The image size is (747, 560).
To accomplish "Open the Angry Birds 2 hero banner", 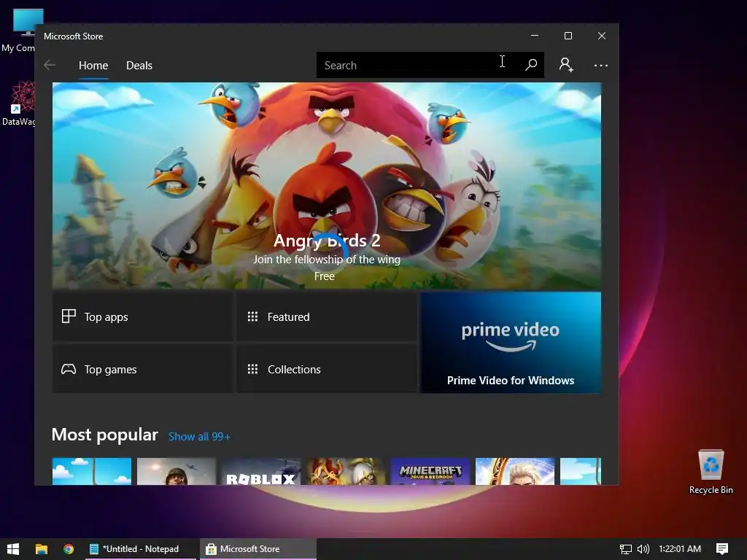I will click(x=327, y=186).
